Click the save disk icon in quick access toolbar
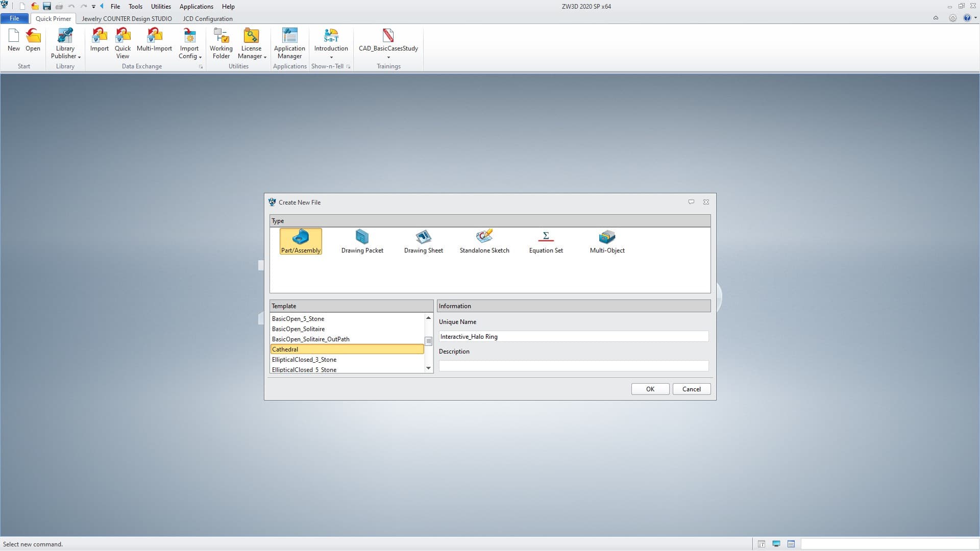The image size is (980, 551). point(46,7)
